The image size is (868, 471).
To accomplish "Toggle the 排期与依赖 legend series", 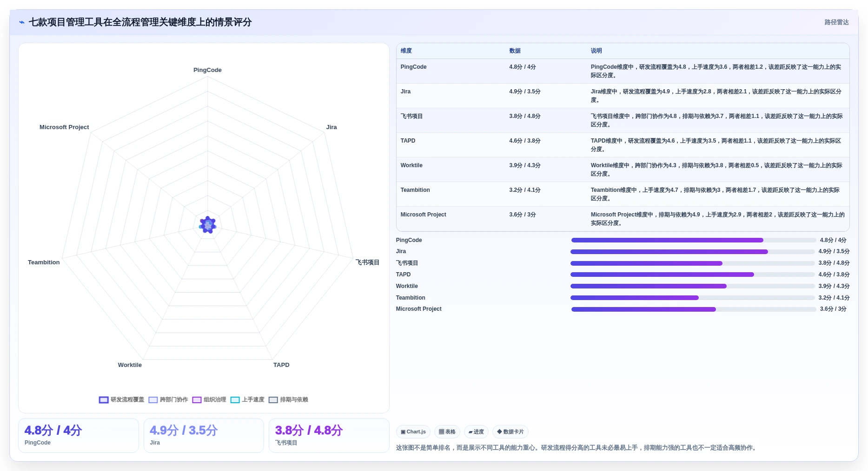I will pos(288,399).
